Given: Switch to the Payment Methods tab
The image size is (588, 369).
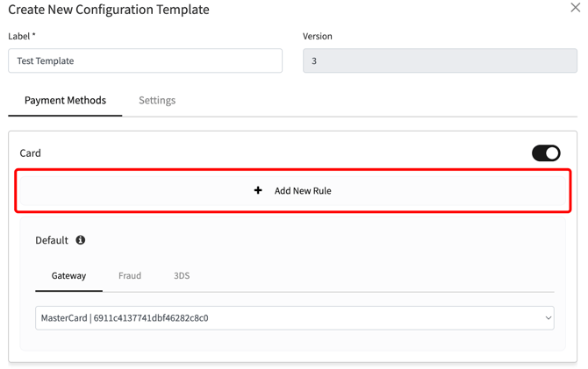Looking at the screenshot, I should point(65,100).
